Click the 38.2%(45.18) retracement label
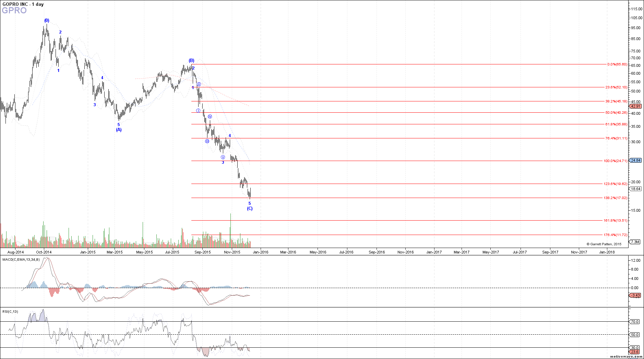Image resolution: width=644 pixels, height=359 pixels. point(616,101)
